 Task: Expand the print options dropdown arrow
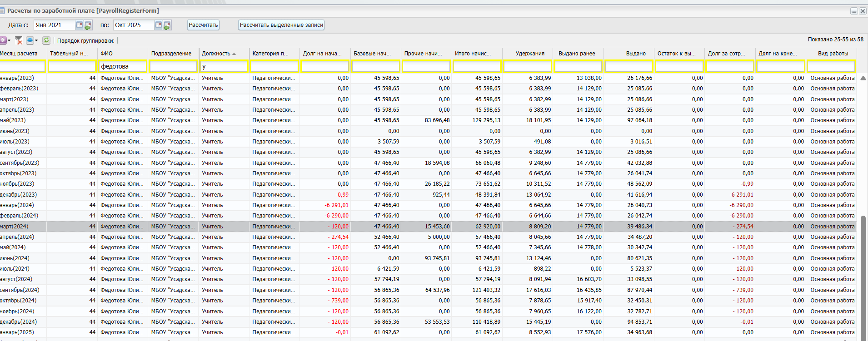coord(36,41)
